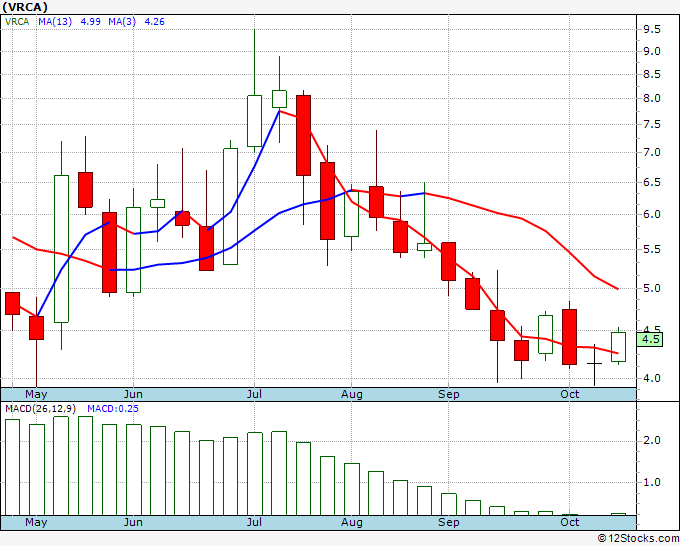The width and height of the screenshot is (680, 546).
Task: Click the 7.5 price axis label
Action: tap(651, 124)
